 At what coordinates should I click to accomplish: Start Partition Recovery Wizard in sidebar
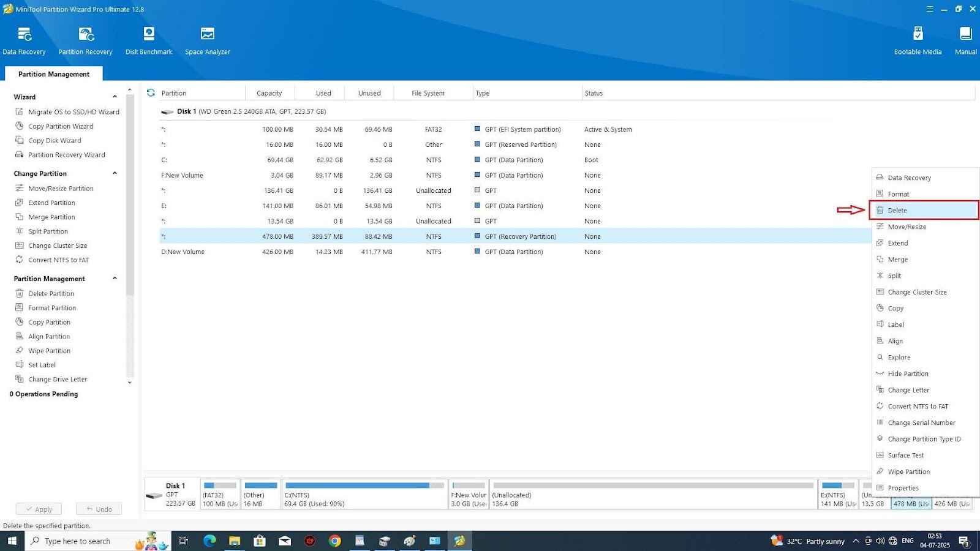[x=61, y=155]
